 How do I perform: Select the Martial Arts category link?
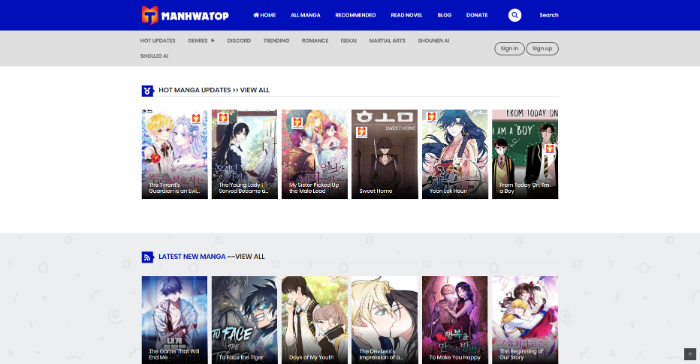tap(387, 41)
